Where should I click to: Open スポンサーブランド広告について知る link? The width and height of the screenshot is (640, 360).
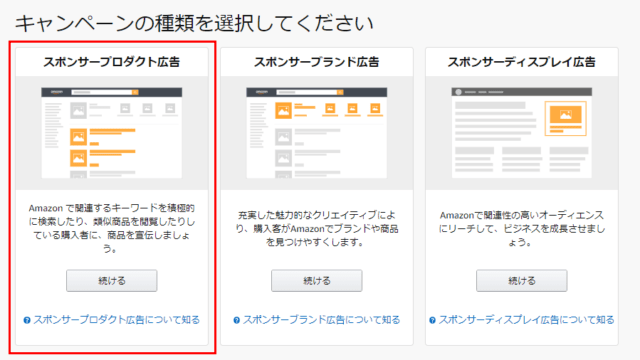pos(321,320)
